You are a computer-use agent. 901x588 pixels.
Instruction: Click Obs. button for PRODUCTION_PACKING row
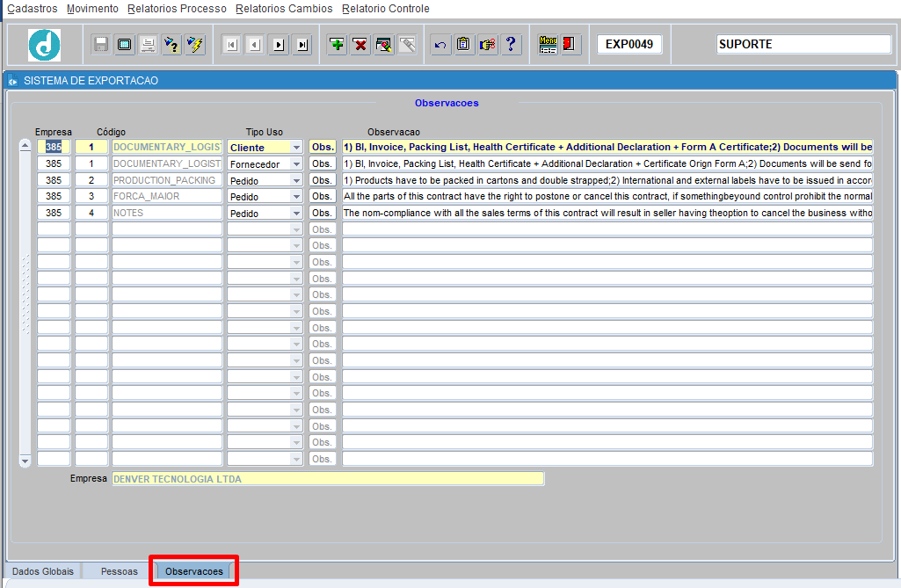(x=323, y=180)
